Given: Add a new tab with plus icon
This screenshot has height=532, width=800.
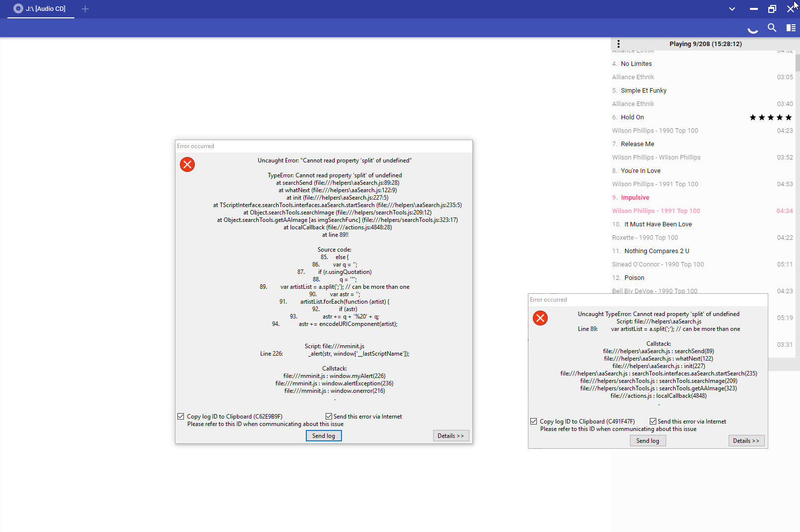Looking at the screenshot, I should pyautogui.click(x=85, y=9).
